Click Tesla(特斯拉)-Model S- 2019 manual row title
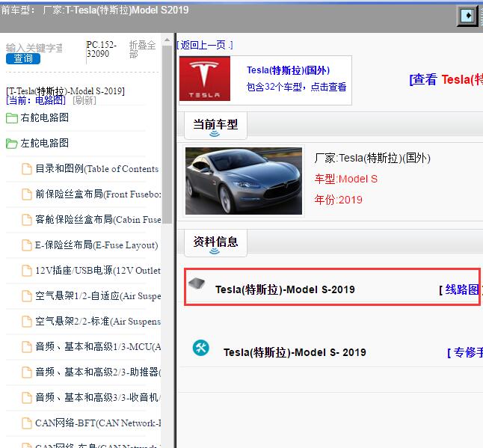483x448 pixels. coord(295,352)
